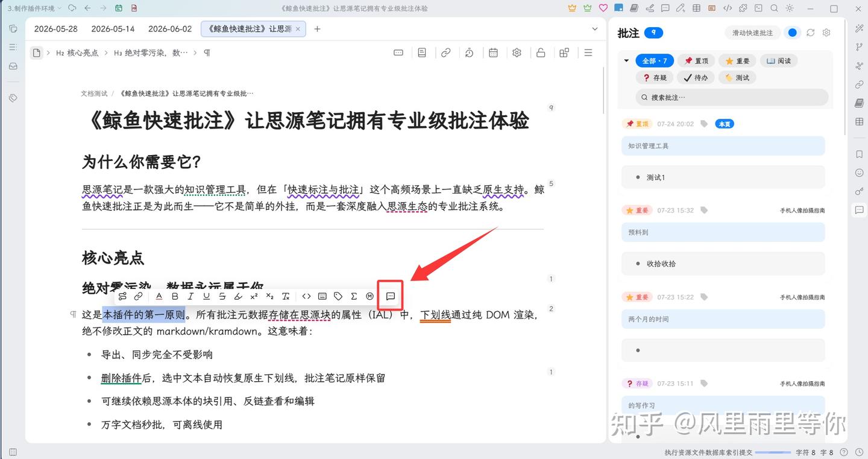This screenshot has width=868, height=459.
Task: Insert inline math with the sigma icon
Action: 354,296
